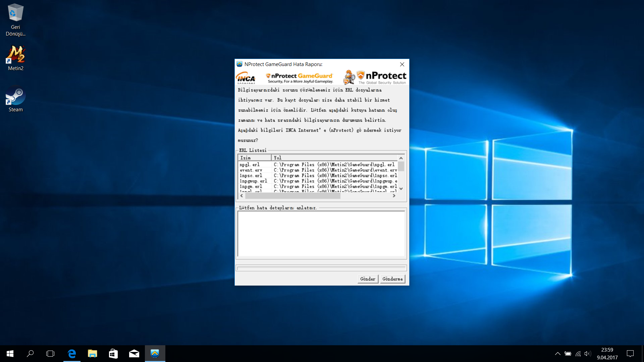Click the ERL list scroll down arrow
The image size is (644, 362).
point(401,189)
